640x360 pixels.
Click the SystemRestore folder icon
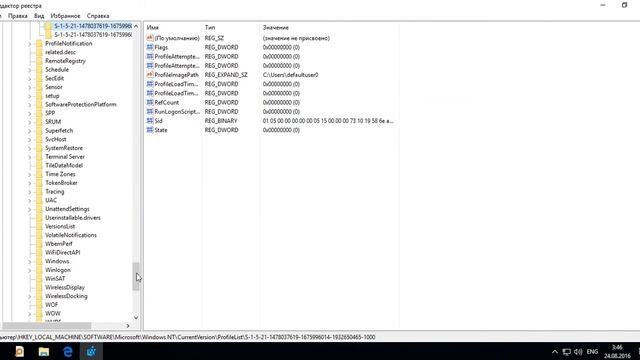[39, 148]
